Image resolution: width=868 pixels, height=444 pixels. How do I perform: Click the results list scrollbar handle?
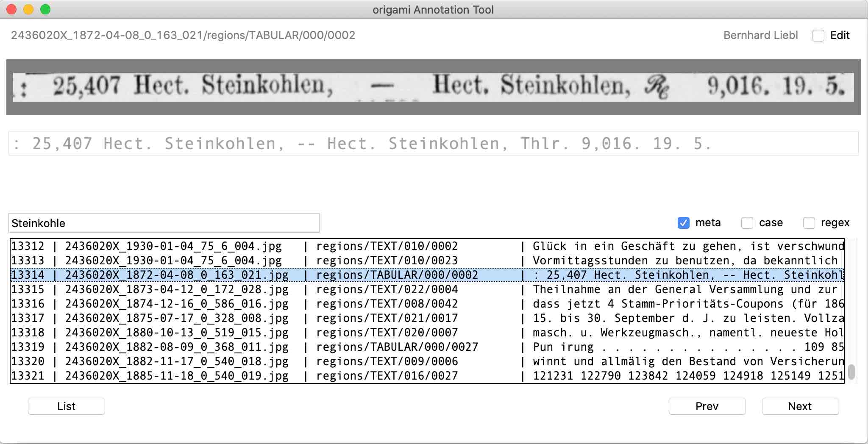[x=851, y=372]
